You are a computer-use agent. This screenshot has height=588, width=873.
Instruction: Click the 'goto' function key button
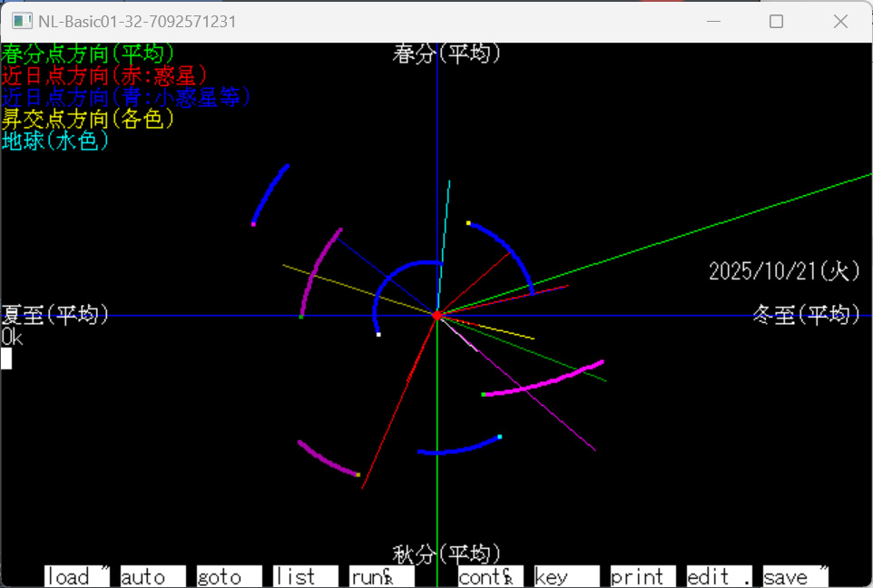tap(230, 576)
